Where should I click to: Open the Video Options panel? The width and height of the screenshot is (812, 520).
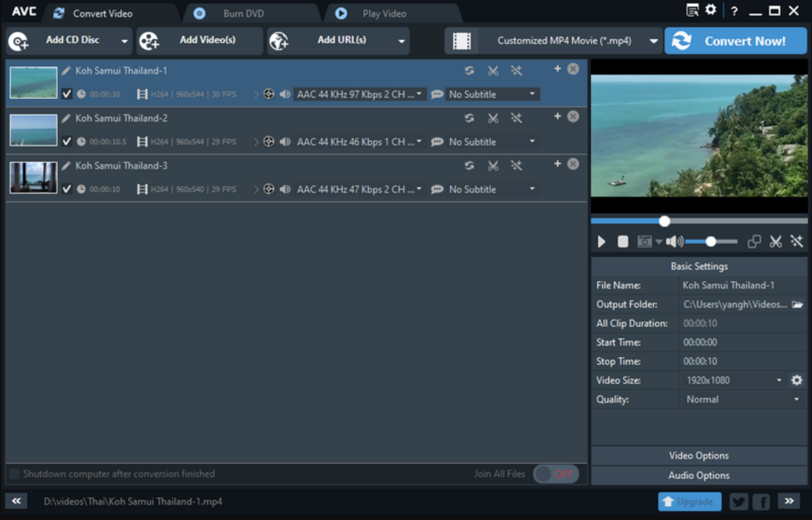(x=698, y=455)
